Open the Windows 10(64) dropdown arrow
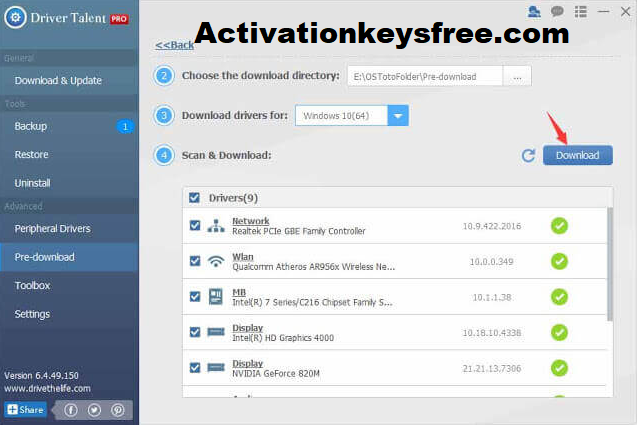 [x=398, y=116]
